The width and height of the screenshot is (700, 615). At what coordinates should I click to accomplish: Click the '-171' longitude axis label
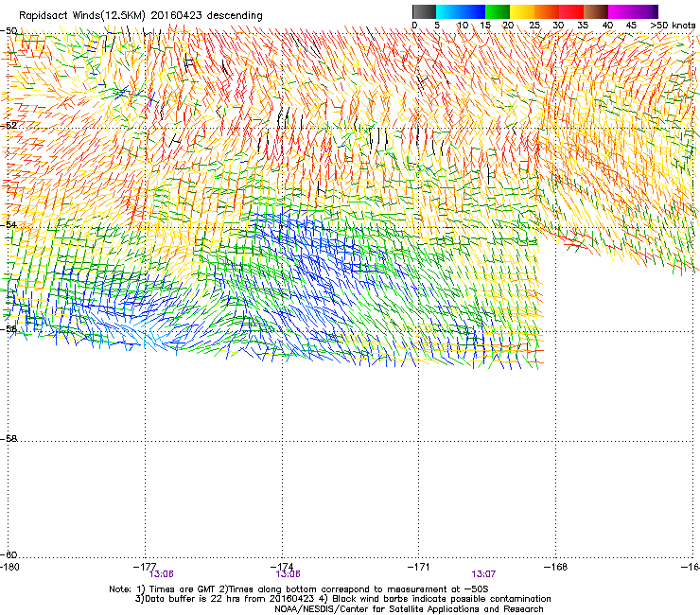[419, 567]
